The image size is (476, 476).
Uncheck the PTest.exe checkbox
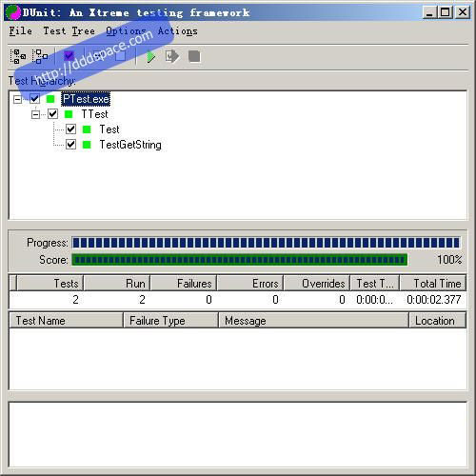pyautogui.click(x=34, y=99)
